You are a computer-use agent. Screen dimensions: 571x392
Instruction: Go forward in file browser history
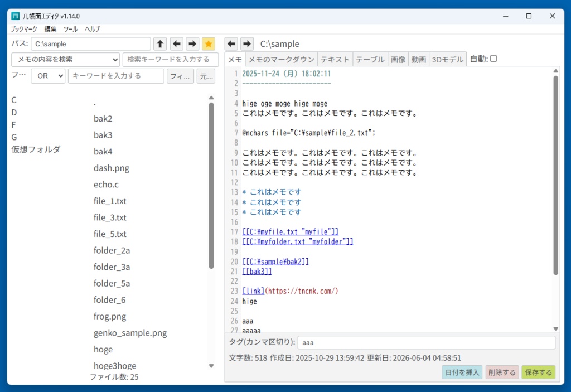(192, 44)
